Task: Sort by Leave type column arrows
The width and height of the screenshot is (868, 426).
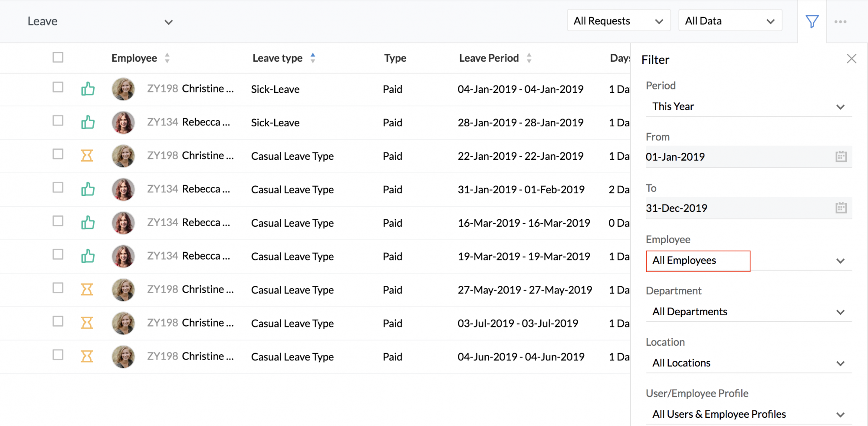Action: pyautogui.click(x=313, y=58)
